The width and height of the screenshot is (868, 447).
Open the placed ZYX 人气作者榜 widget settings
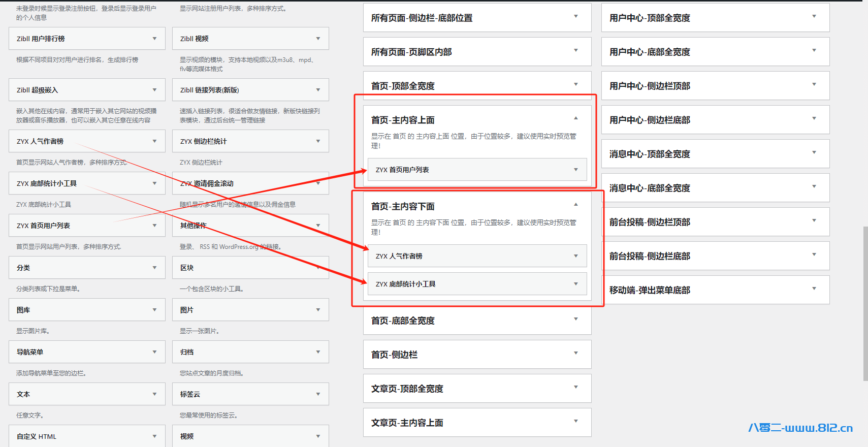[x=575, y=256]
